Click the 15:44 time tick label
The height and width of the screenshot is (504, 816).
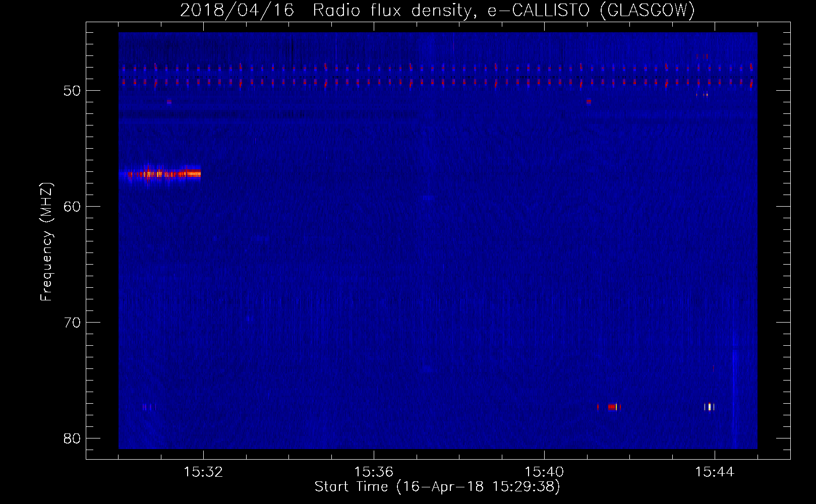click(715, 472)
